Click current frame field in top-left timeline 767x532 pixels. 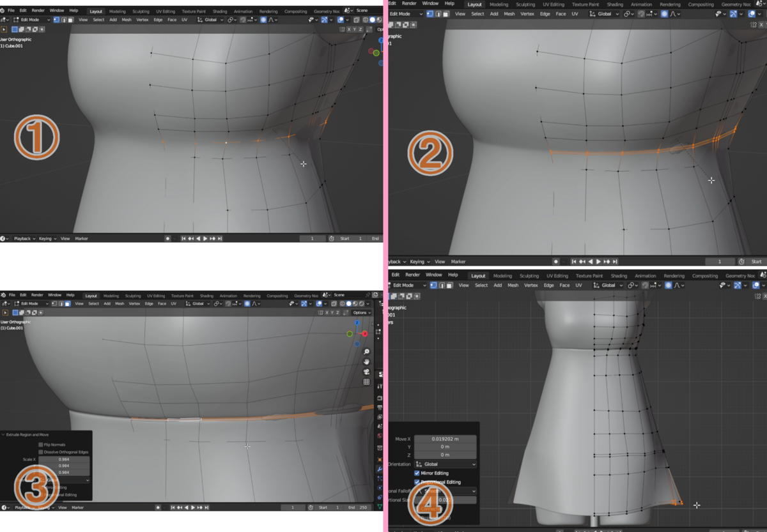pos(313,238)
